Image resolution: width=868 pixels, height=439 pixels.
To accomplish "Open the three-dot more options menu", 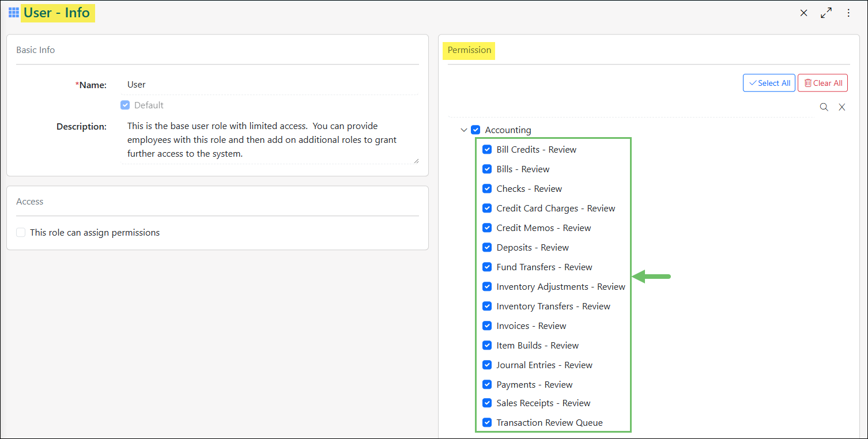I will (x=848, y=13).
